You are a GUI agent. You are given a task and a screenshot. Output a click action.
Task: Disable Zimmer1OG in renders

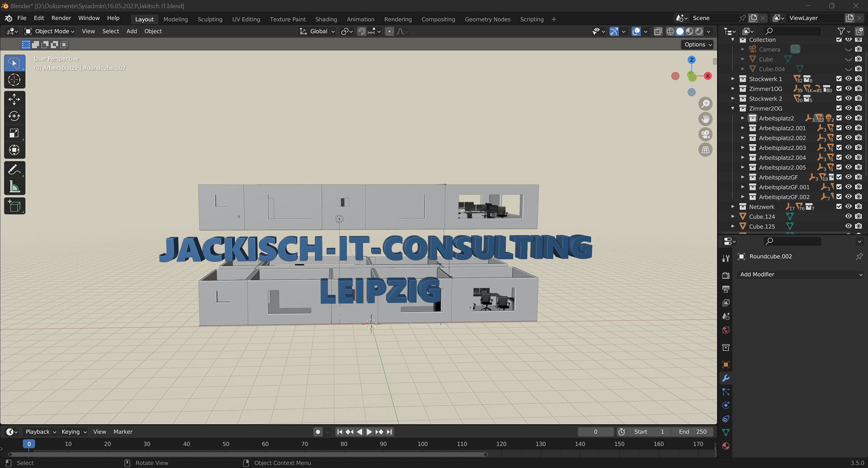pos(859,89)
